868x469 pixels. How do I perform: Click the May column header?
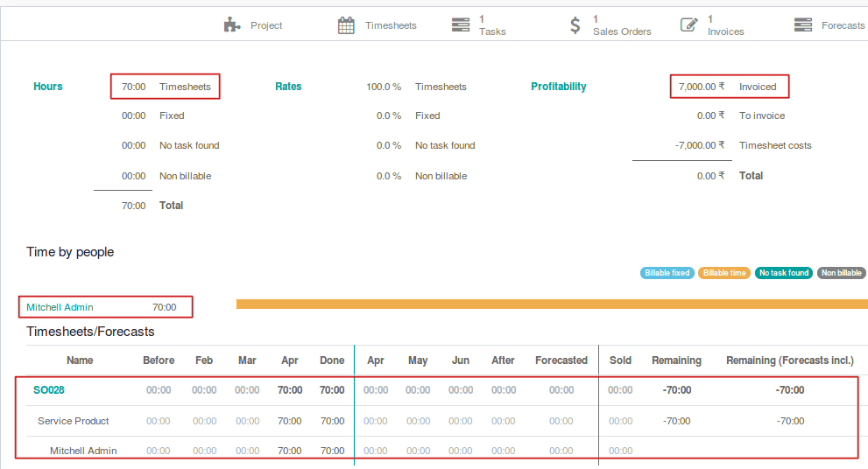pyautogui.click(x=418, y=360)
